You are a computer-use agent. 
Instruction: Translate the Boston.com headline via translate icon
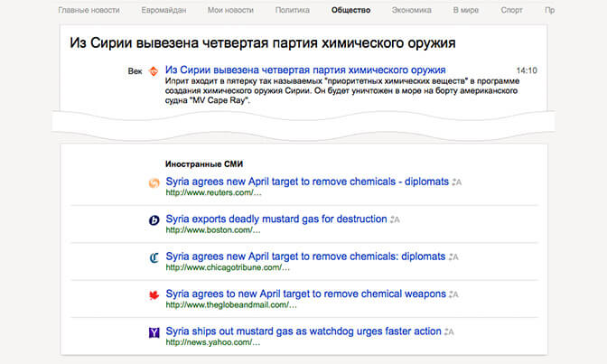tap(395, 219)
